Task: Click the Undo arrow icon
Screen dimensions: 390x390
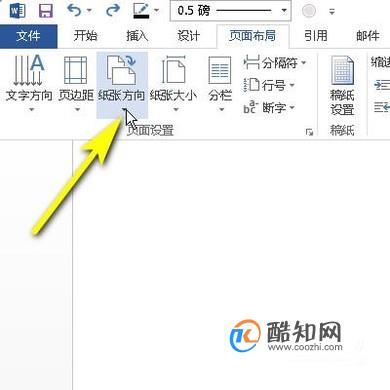Action: point(74,10)
